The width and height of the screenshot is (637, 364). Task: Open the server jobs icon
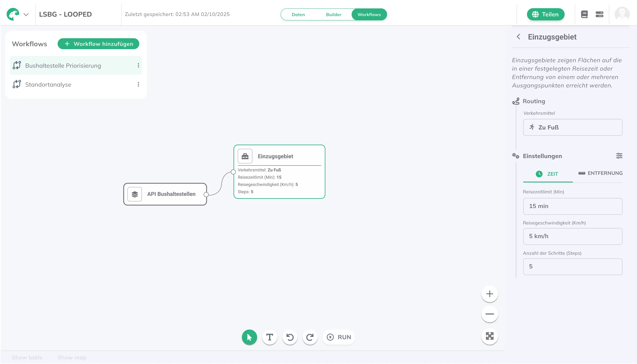click(599, 15)
